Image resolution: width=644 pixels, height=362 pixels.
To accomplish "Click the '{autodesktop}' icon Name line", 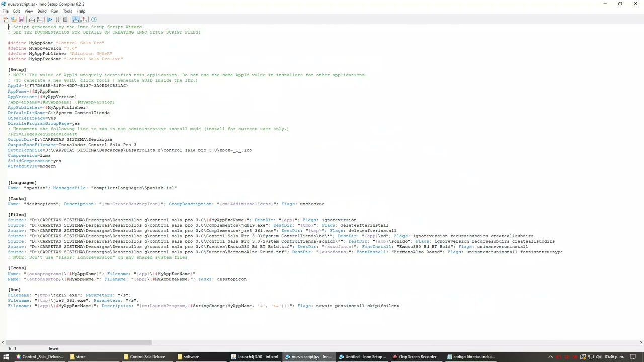I will (x=127, y=279).
